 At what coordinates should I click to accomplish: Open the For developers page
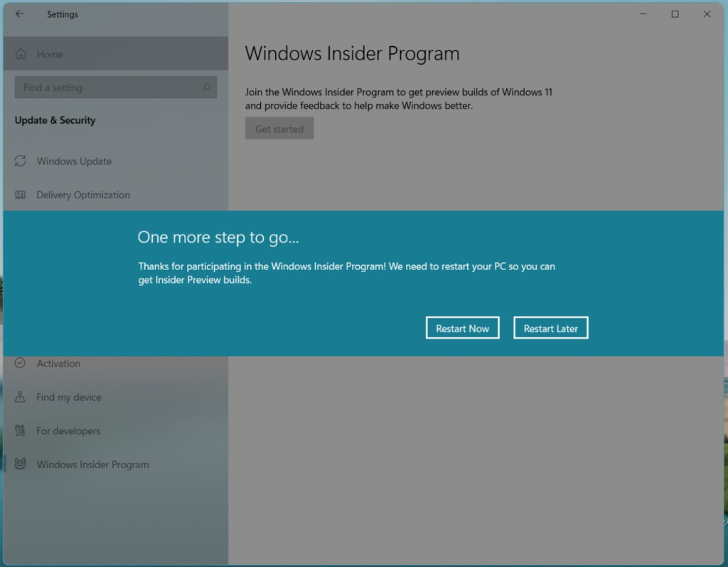68,431
